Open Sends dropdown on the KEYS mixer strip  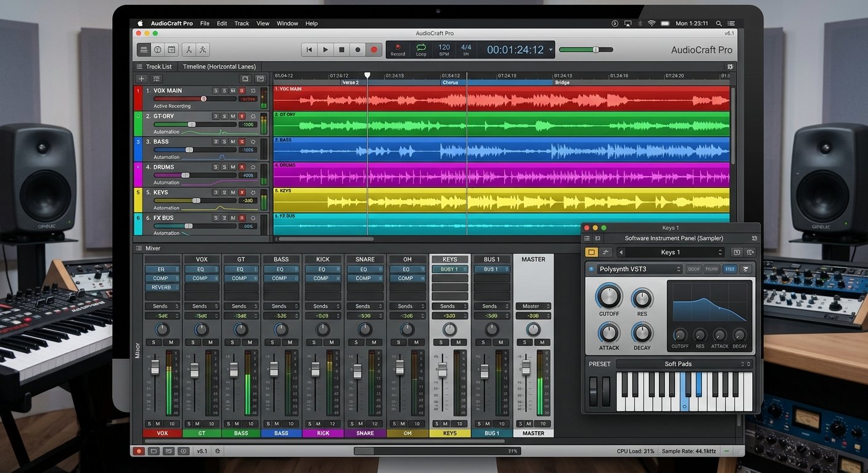pos(450,306)
